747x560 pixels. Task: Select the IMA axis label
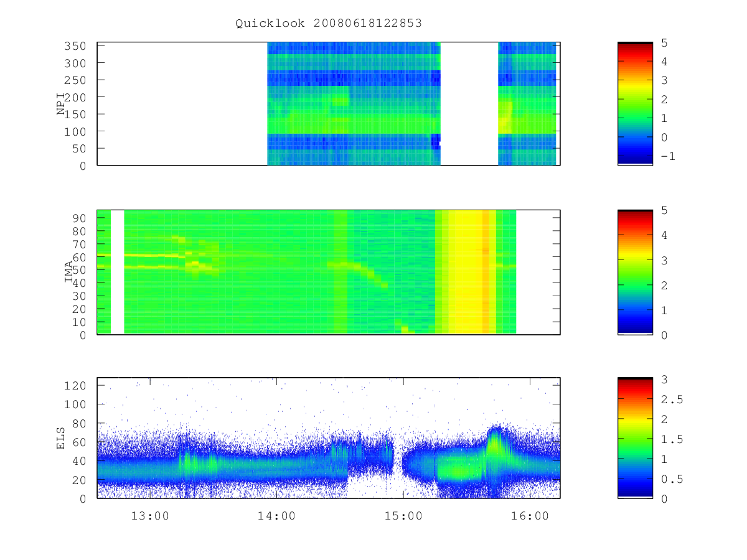coord(69,272)
